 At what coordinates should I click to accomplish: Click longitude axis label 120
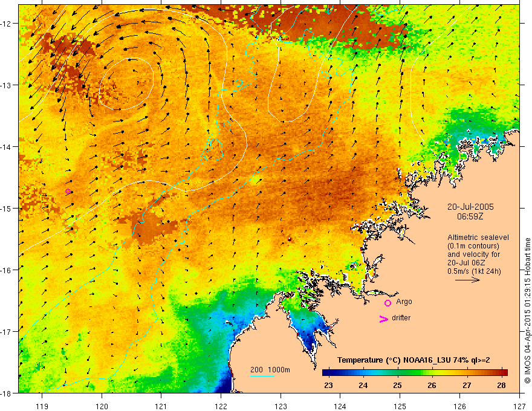[102, 406]
